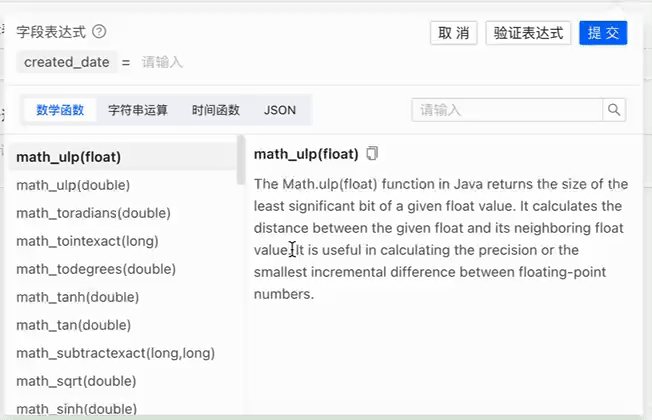Submit with the 提交 button

(x=603, y=33)
